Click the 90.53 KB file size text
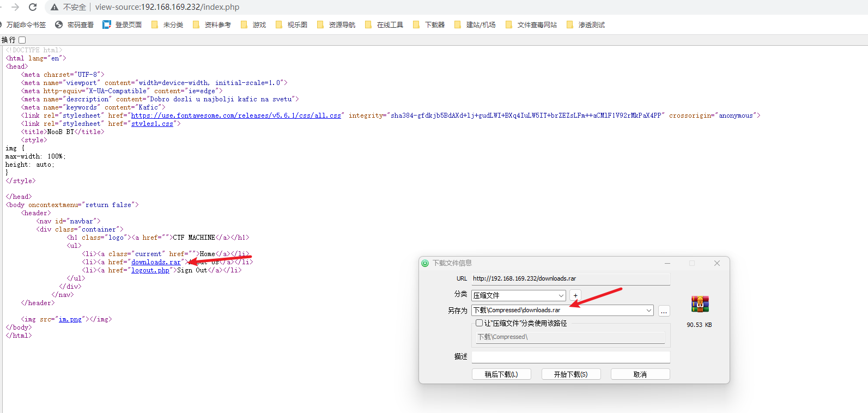The height and width of the screenshot is (413, 868). [699, 325]
